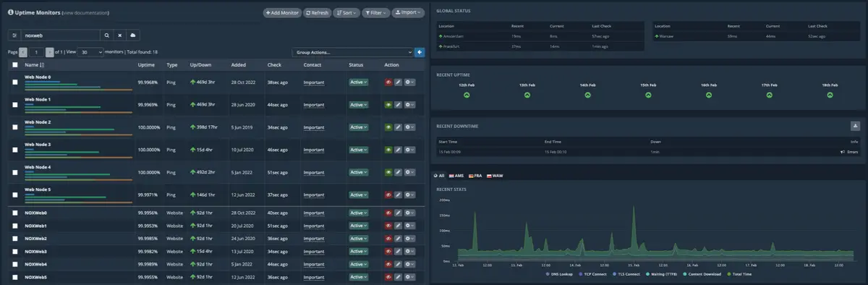
Task: Select Web Node 4 checkbox
Action: [x=15, y=172]
